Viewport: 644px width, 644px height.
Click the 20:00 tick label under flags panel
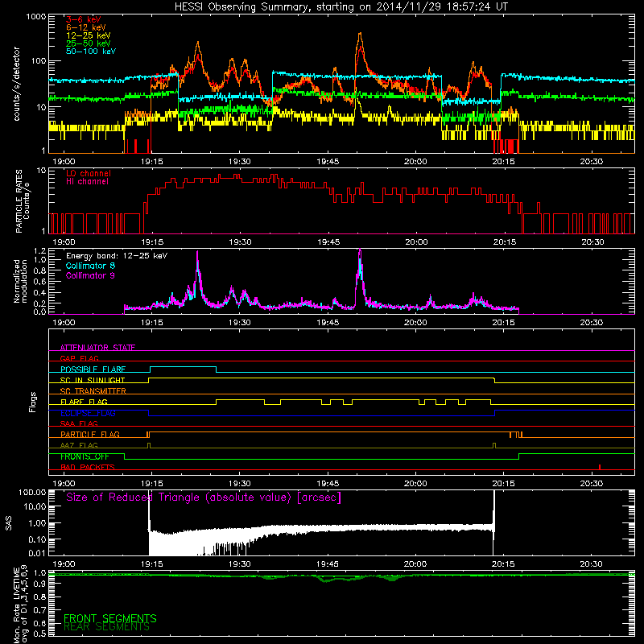415,484
